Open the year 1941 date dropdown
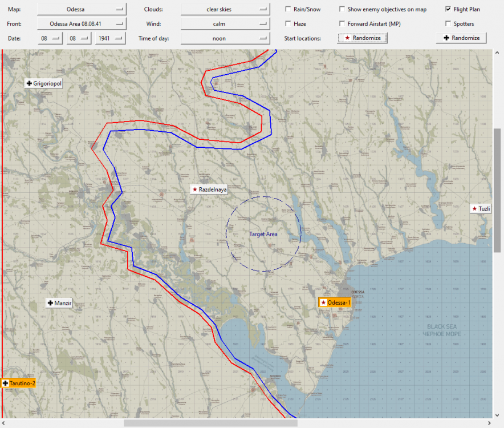Screen dimensions: 504x428 (x=110, y=38)
